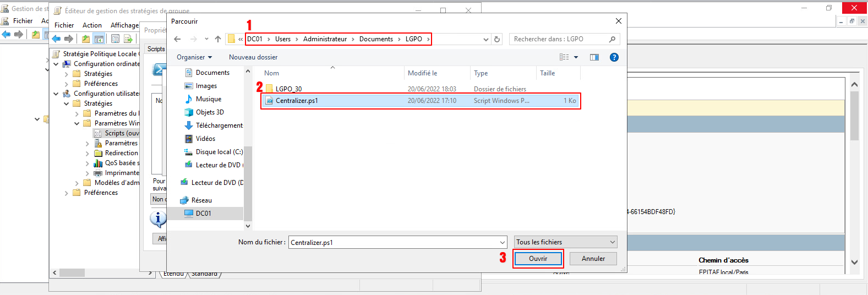Select Musique in navigation pane
The image size is (868, 295).
pos(208,99)
